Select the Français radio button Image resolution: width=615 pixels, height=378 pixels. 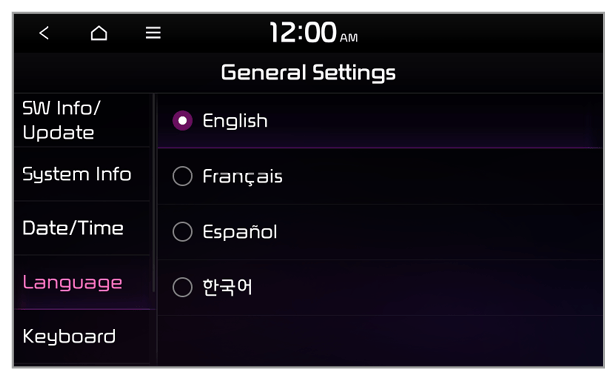182,176
